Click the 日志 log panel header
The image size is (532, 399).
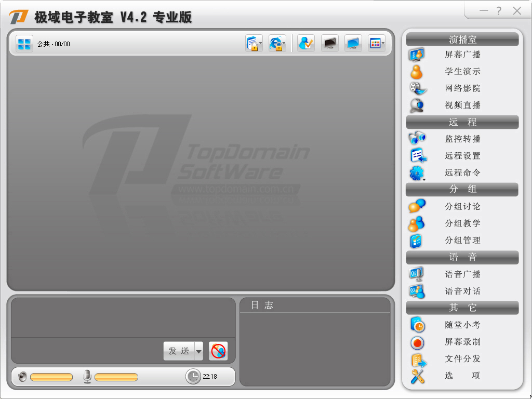(x=262, y=305)
